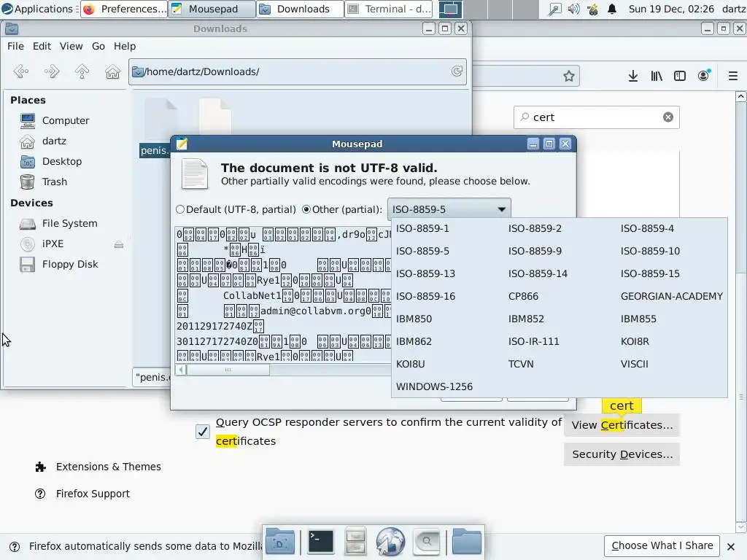Open Edit menu in Downloads window
Screen dimensions: 747x560
[x=42, y=46]
